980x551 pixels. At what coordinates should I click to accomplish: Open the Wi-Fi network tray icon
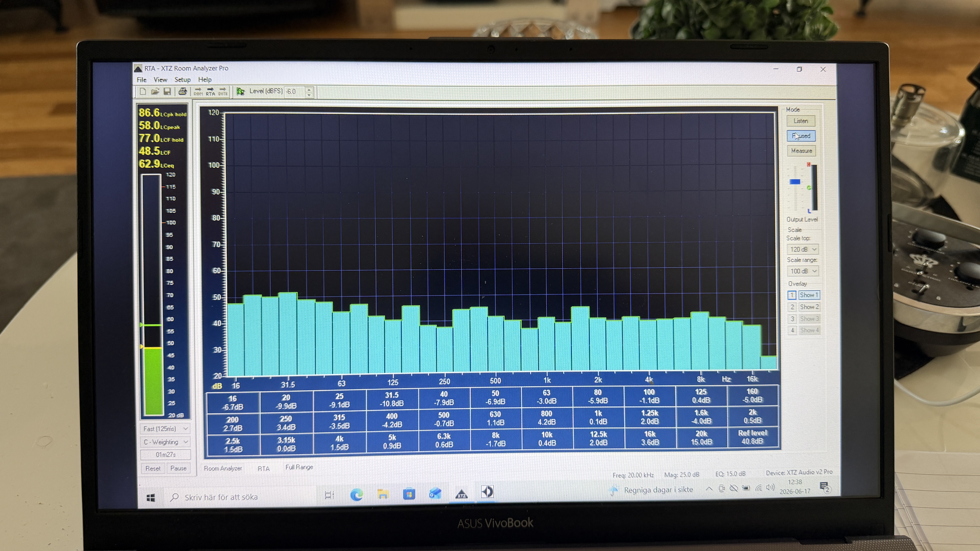[758, 488]
